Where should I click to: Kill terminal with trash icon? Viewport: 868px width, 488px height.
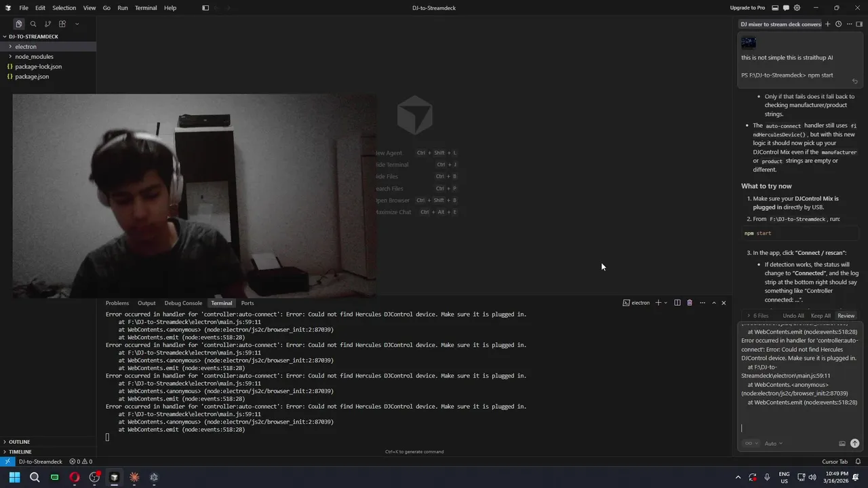pos(690,303)
